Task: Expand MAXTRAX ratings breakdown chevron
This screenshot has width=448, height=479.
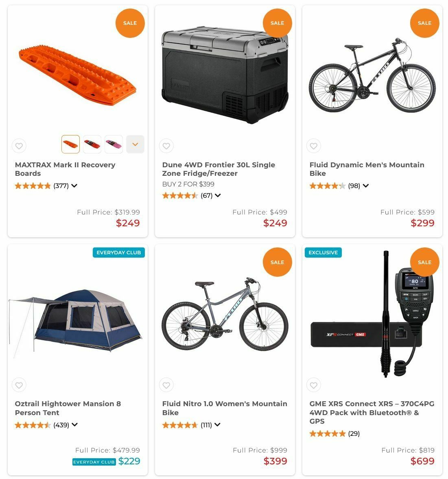Action: point(74,186)
